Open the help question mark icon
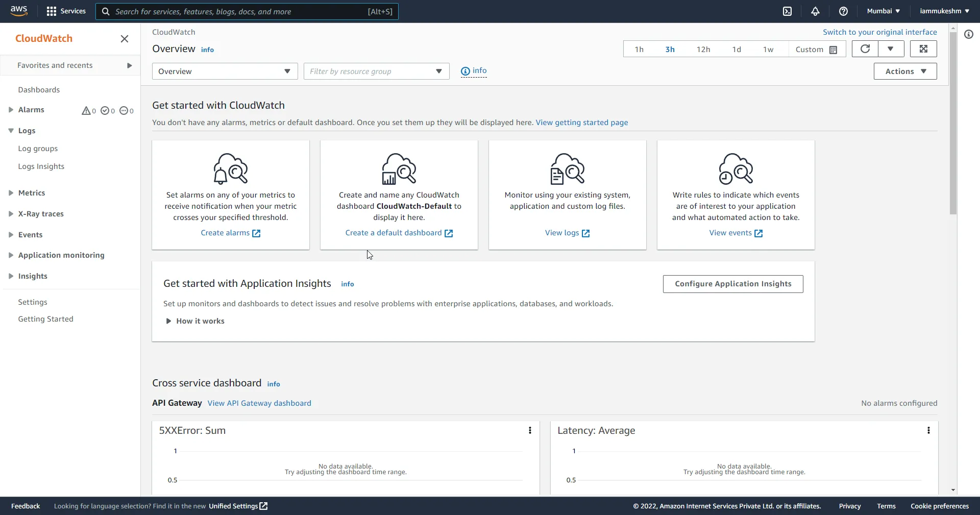This screenshot has width=980, height=515. [x=843, y=11]
